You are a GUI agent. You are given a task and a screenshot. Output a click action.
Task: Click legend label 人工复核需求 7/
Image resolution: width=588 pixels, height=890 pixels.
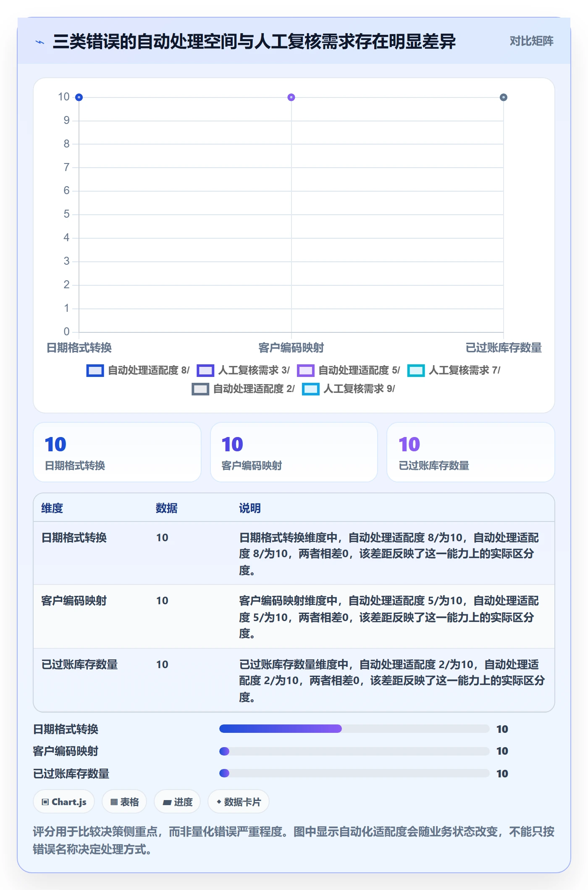click(465, 371)
